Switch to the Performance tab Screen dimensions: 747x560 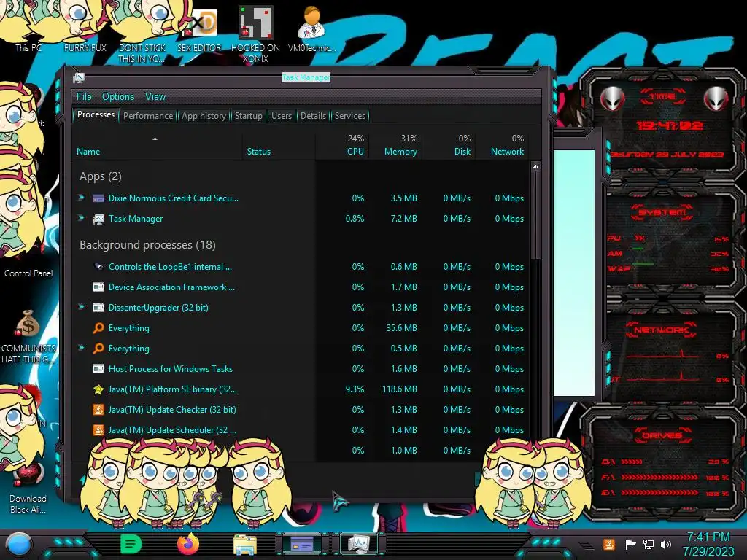(x=148, y=116)
